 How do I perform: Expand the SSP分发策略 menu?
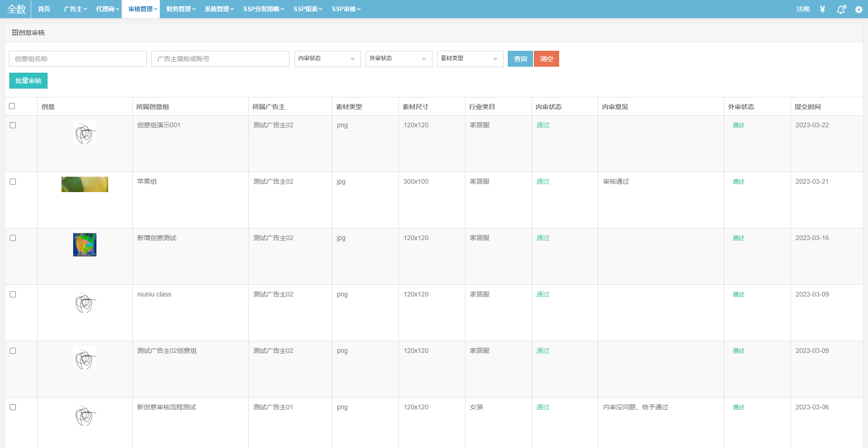click(264, 9)
